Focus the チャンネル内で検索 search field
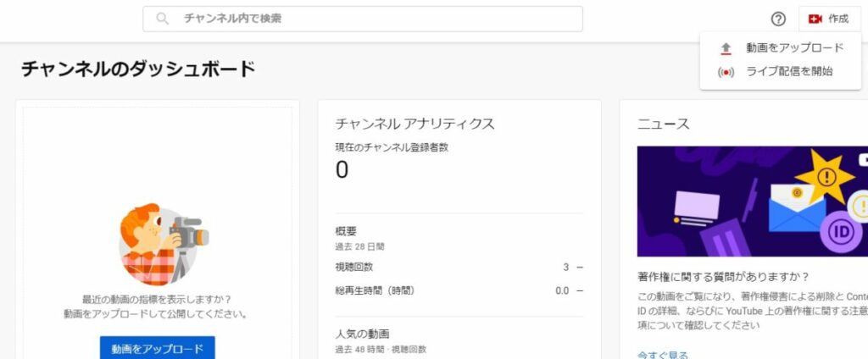 coord(373,19)
